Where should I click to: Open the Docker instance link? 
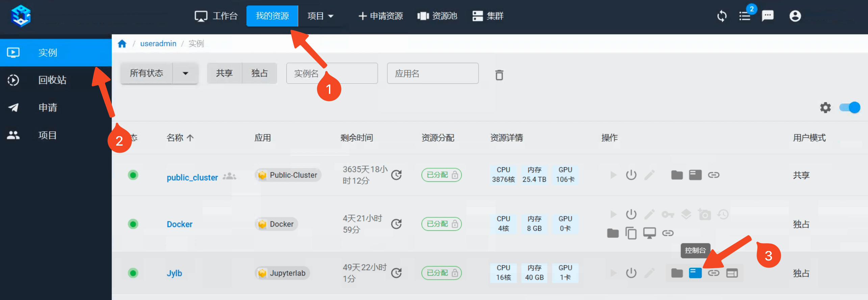179,224
